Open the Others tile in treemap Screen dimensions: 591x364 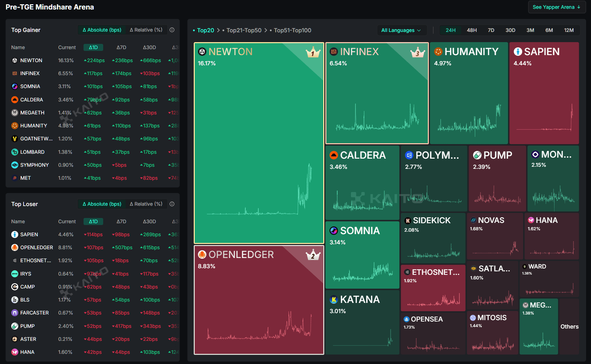[569, 326]
